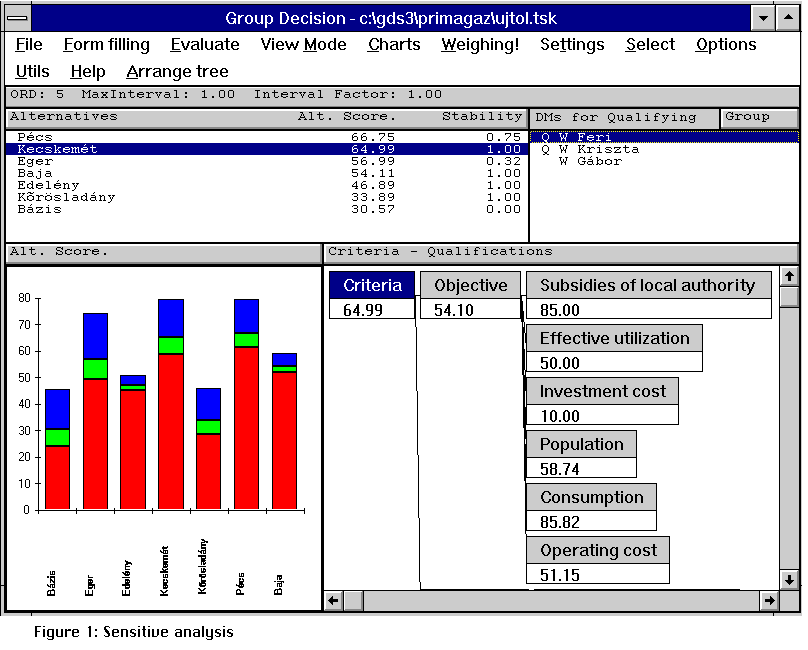
Task: Open the Evaluate menu
Action: click(205, 45)
